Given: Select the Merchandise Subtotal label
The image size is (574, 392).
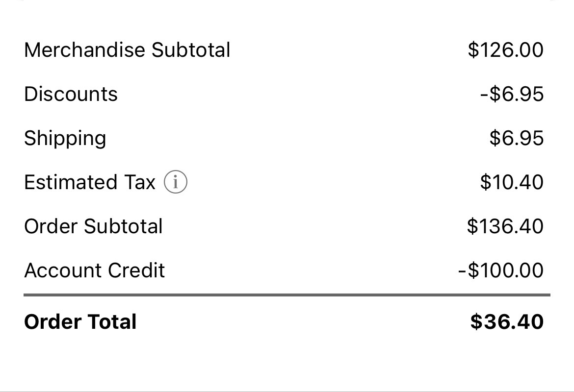Looking at the screenshot, I should point(127,49).
